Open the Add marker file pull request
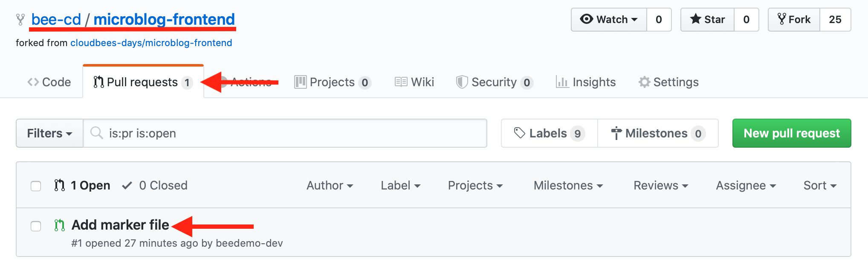The width and height of the screenshot is (868, 274). (x=120, y=224)
